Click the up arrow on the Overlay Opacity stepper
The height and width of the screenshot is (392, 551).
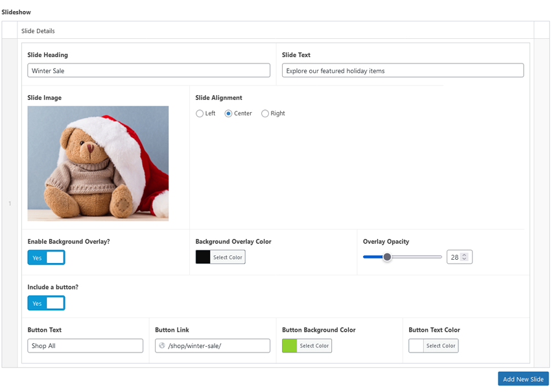click(x=465, y=254)
